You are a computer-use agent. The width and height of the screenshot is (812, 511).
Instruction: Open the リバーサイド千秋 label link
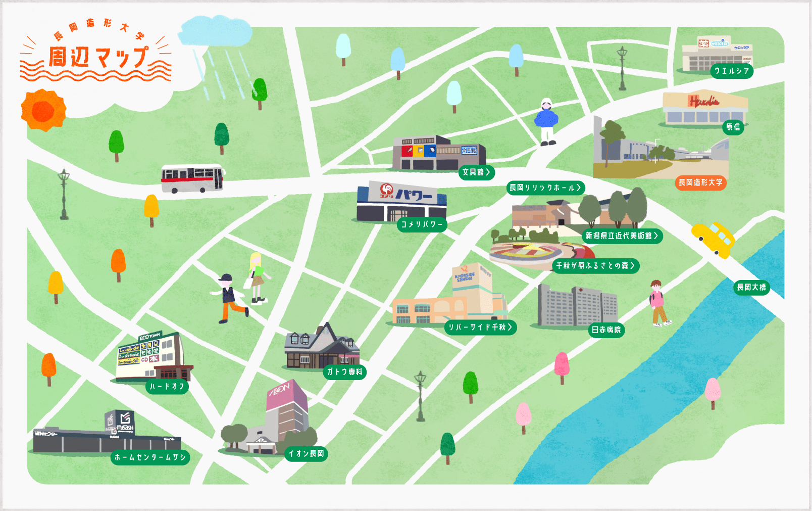(481, 328)
